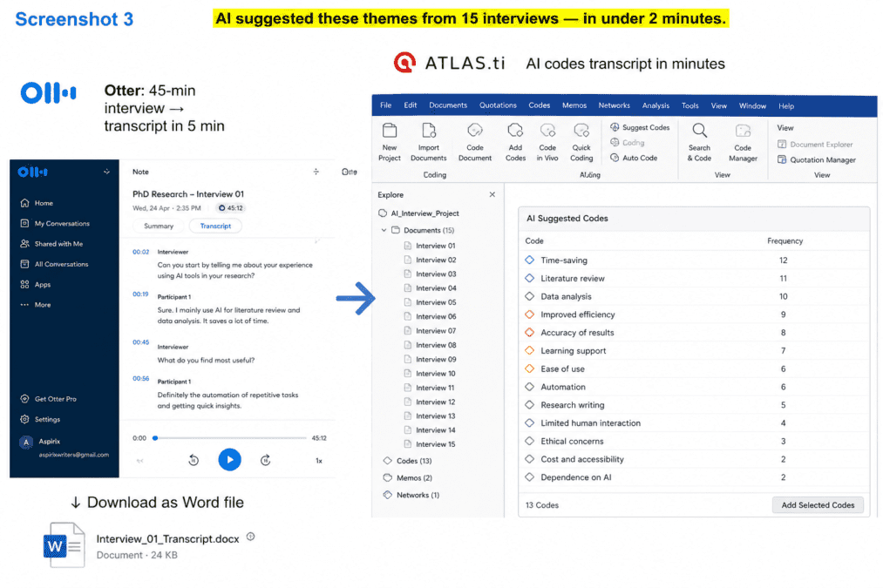Screen dimensions: 883x588
Task: Open Shared with Me in Otter
Action: pyautogui.click(x=51, y=244)
